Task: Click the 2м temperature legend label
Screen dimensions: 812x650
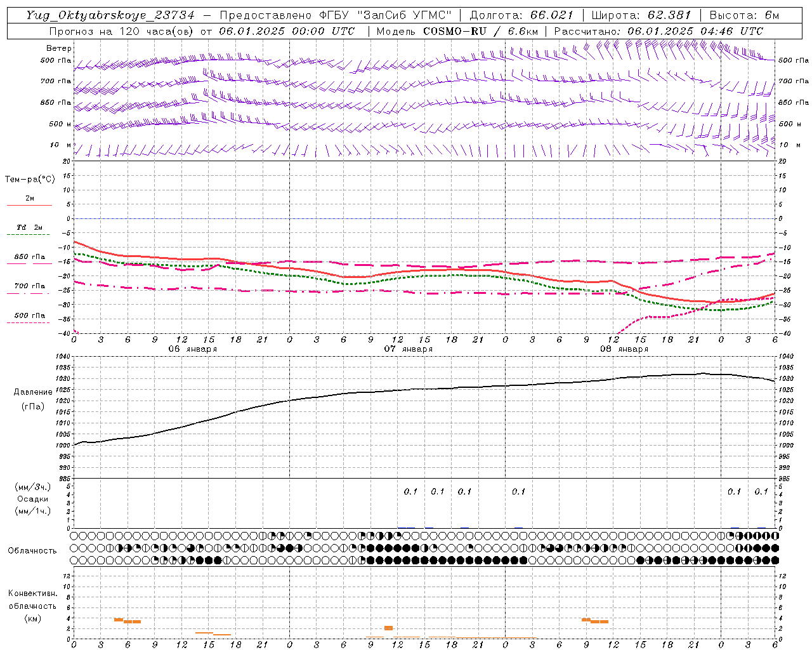Action: click(30, 198)
